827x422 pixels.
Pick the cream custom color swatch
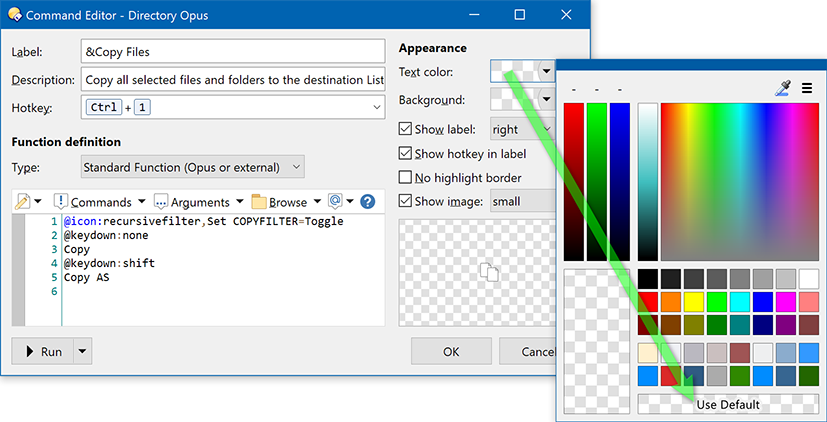tap(648, 352)
